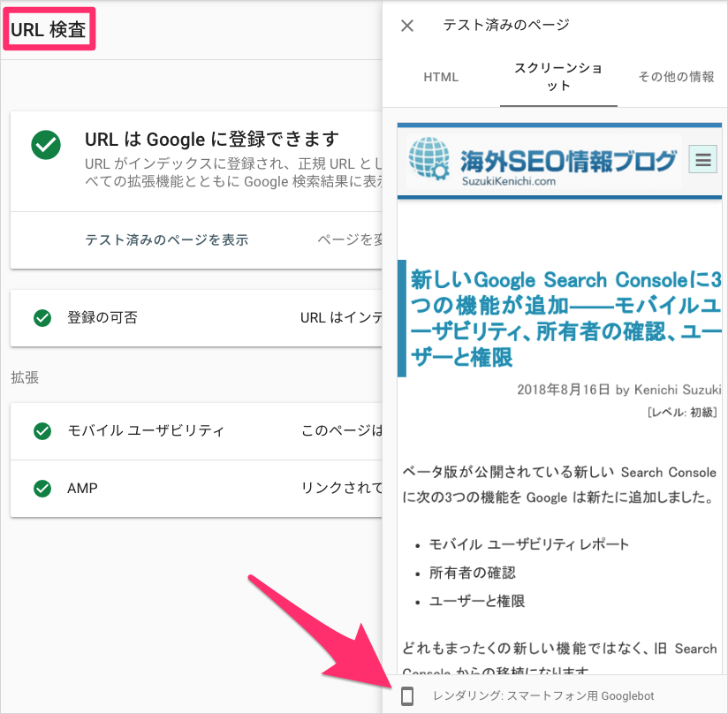This screenshot has width=728, height=714.
Task: Expand the AMP row
Action: click(x=196, y=489)
